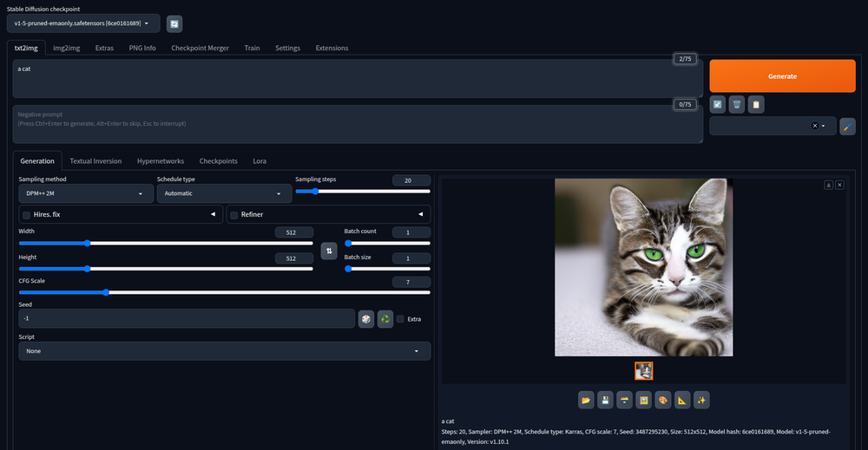Image resolution: width=868 pixels, height=450 pixels.
Task: Switch to the img2img tab
Action: [67, 48]
